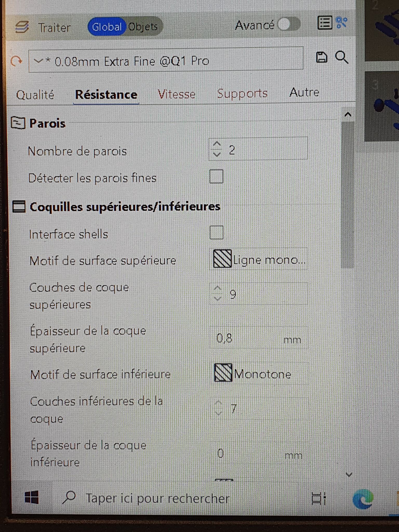Viewport: 399px width, 532px height.
Task: Click Couches inférieures de la coque field showing 7
Action: point(260,408)
